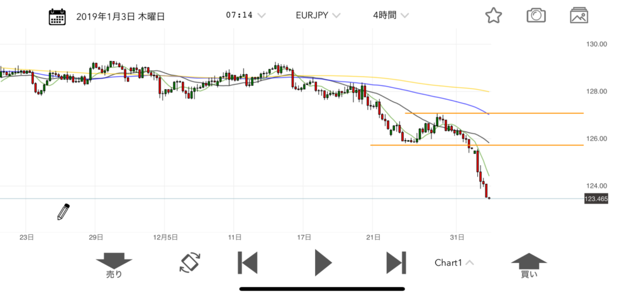Skip back to the previous candle

point(247,262)
